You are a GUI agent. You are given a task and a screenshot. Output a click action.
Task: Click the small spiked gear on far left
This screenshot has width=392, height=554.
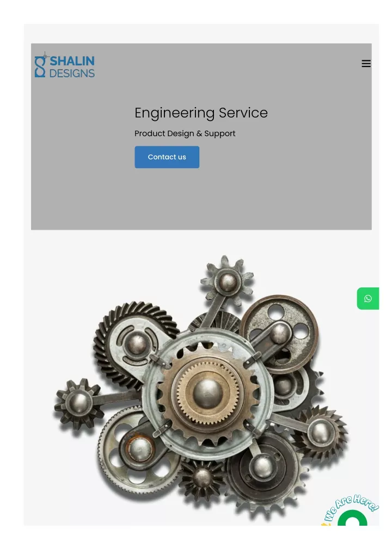tap(78, 403)
